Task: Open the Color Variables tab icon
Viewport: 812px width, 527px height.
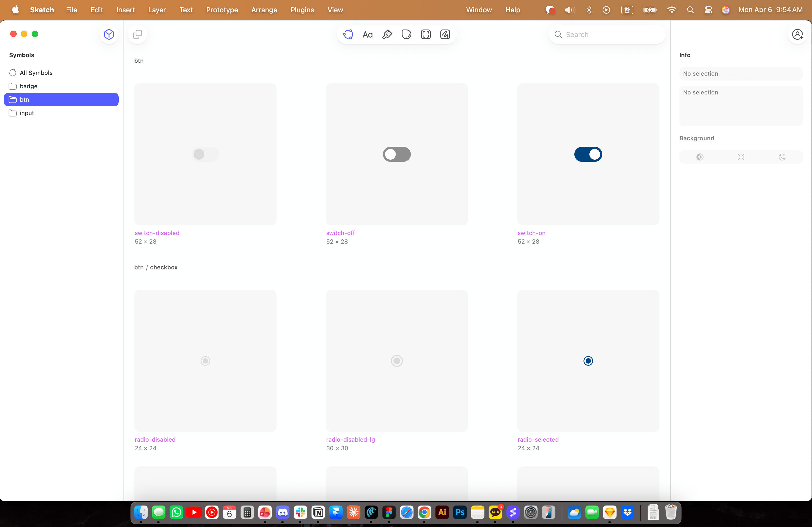Action: [406, 34]
